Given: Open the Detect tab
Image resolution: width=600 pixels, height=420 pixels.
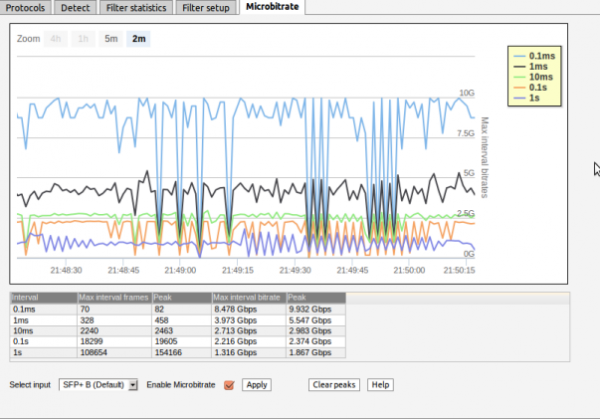Looking at the screenshot, I should 74,8.
